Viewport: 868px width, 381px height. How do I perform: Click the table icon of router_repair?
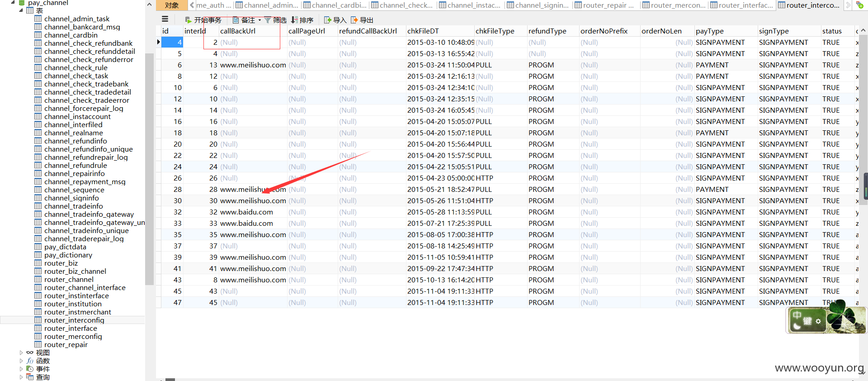coord(38,344)
